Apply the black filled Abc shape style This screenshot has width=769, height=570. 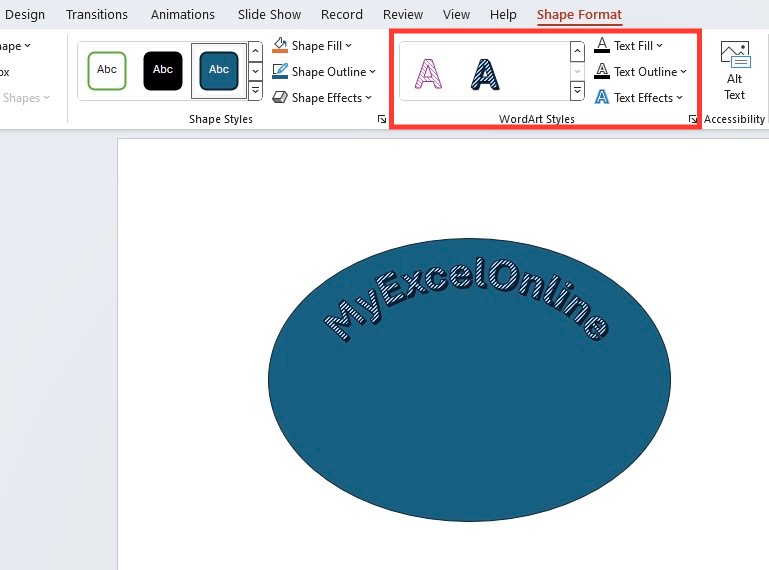[x=163, y=71]
